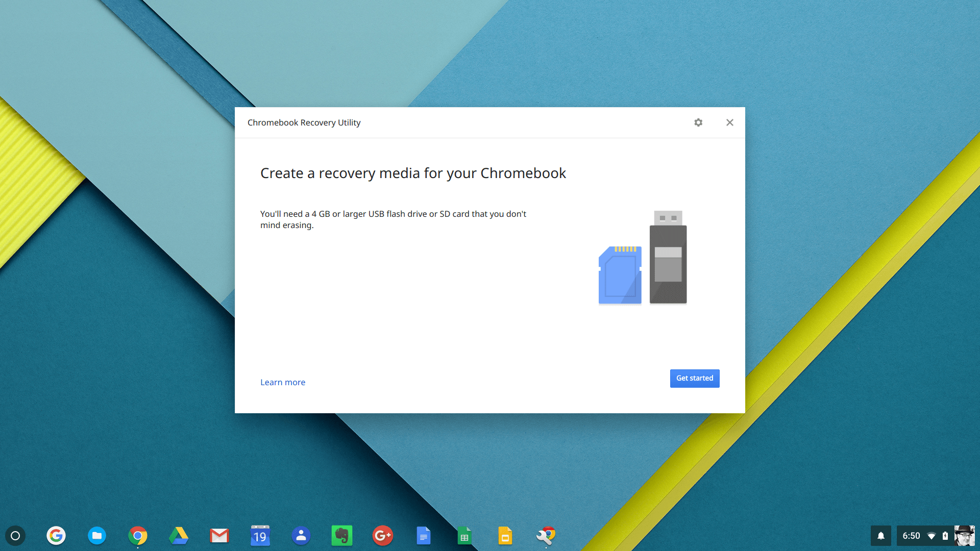Open the Recovery Utility settings gear
Viewport: 980px width, 551px height.
pos(698,122)
